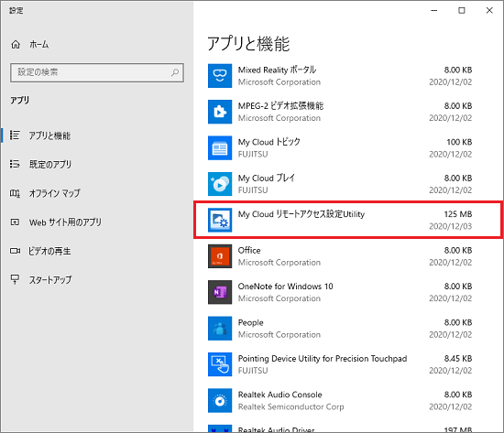Select Realtek Audio Console app name
The height and width of the screenshot is (433, 504).
[x=280, y=395]
